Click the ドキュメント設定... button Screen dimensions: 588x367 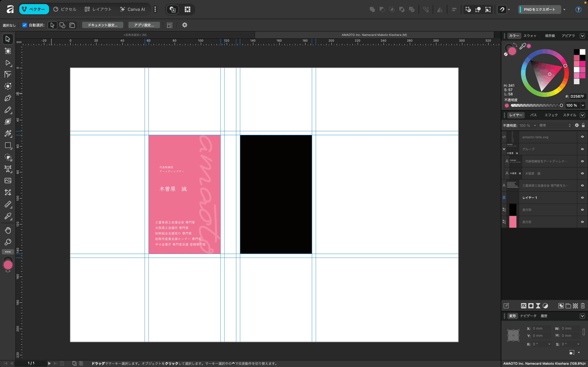pyautogui.click(x=102, y=25)
